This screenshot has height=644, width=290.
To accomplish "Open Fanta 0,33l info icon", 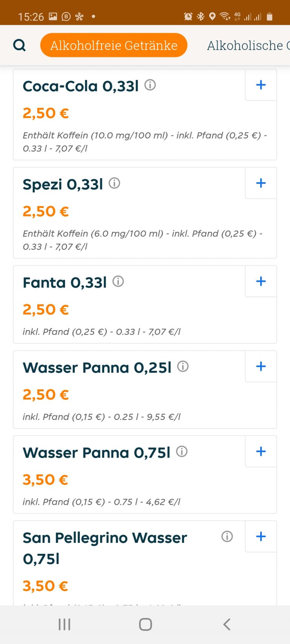I will (x=118, y=281).
